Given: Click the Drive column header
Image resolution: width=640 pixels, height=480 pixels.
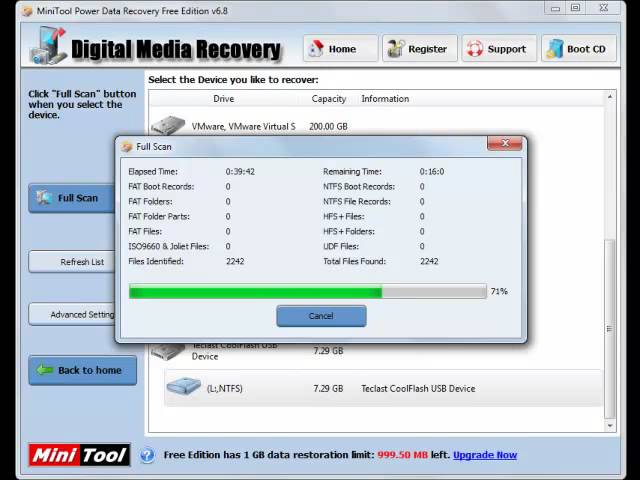Looking at the screenshot, I should tap(223, 99).
